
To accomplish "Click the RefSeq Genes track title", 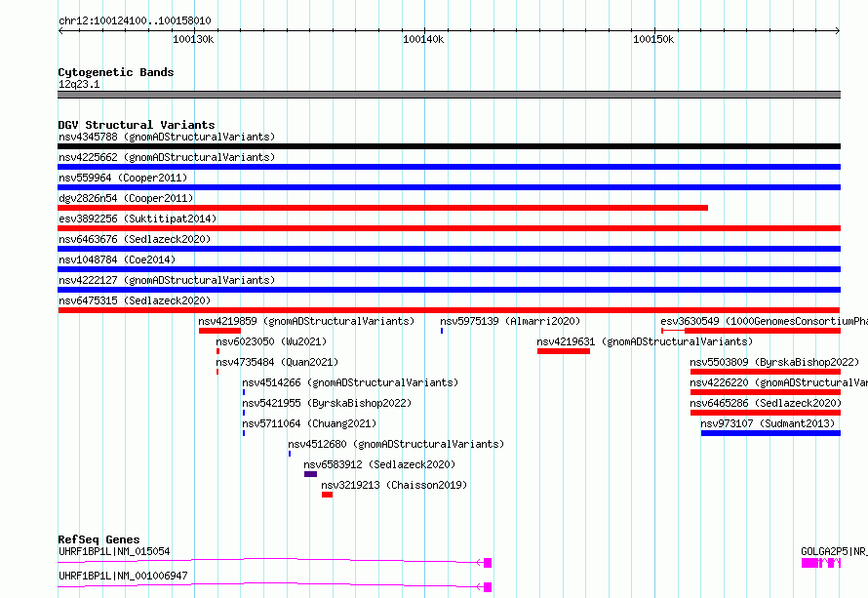I will coord(99,539).
